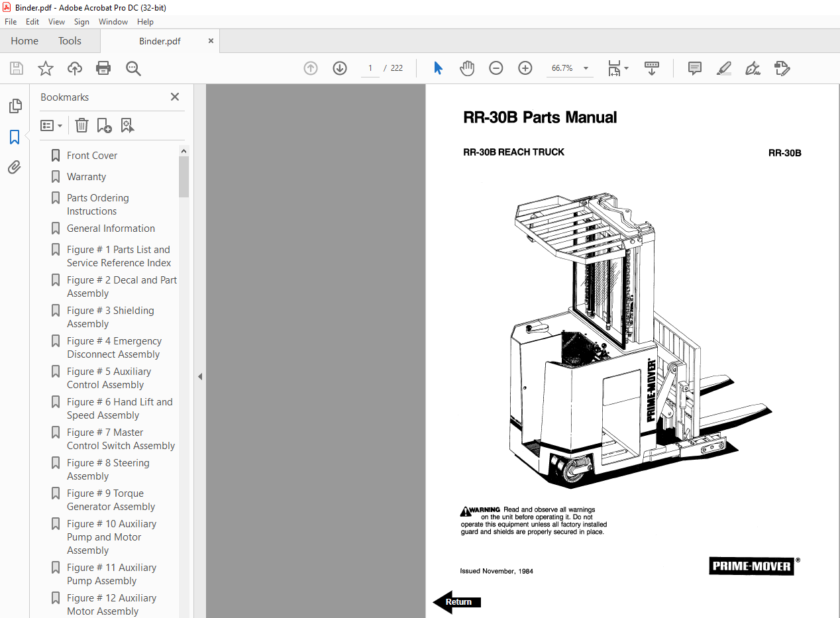Find the current bookmark icon

pos(127,125)
